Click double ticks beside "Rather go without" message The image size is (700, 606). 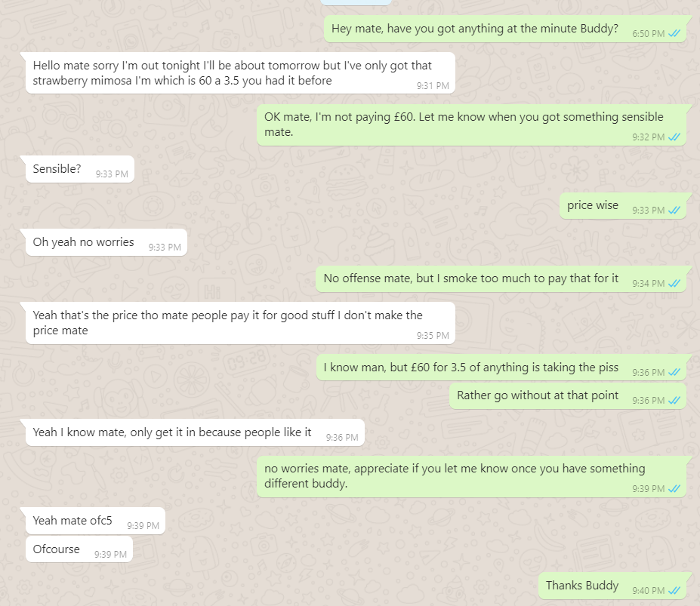[x=674, y=400]
